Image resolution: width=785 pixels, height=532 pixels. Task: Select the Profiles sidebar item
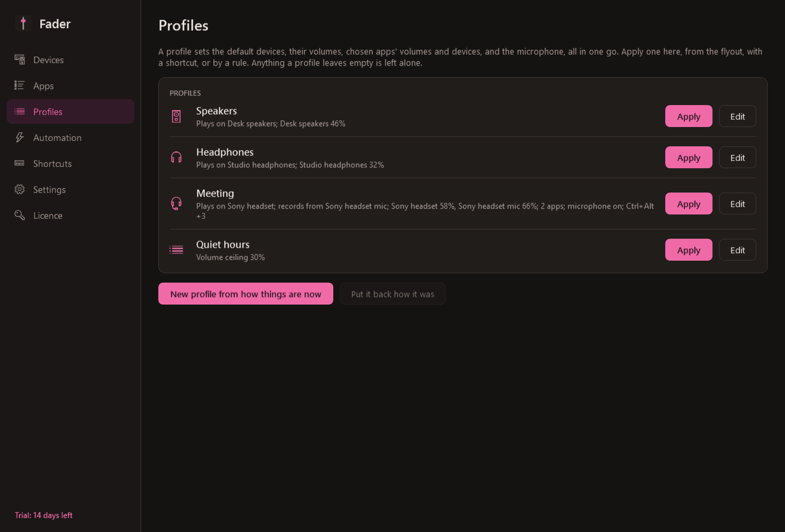click(x=71, y=112)
